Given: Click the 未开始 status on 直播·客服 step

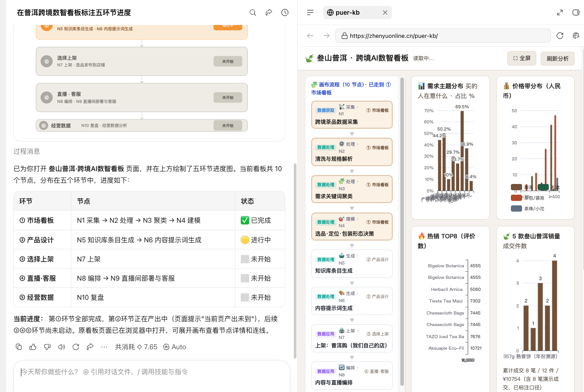Looking at the screenshot, I should (x=228, y=98).
